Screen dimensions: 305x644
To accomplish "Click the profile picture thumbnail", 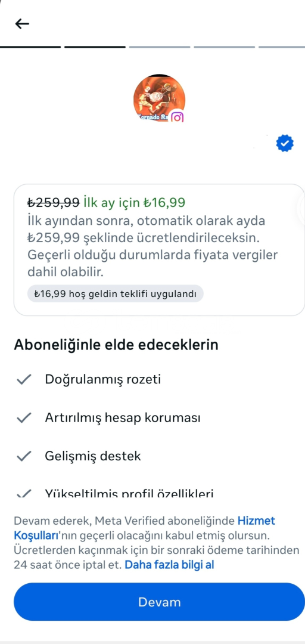I will (159, 98).
